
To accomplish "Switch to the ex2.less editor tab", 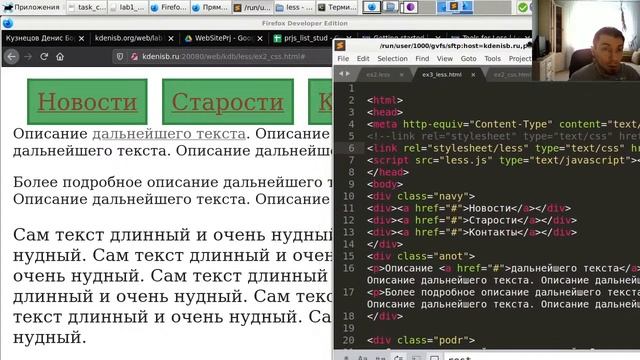I will point(378,75).
